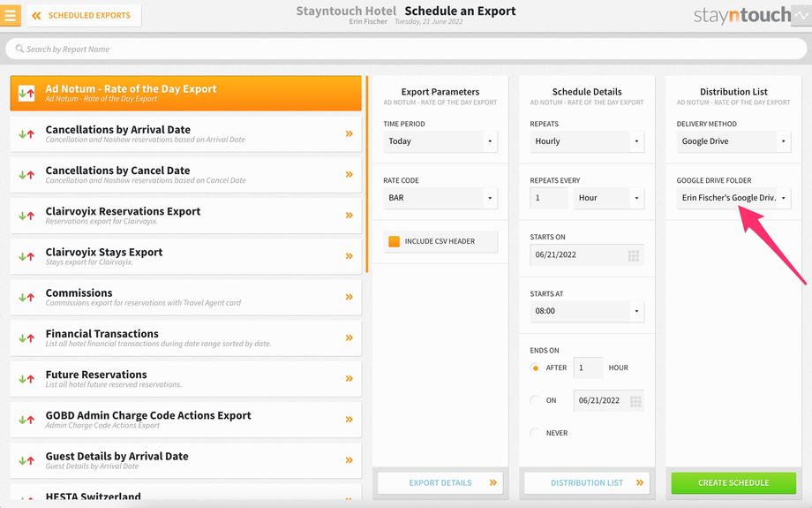Open the Repeats dropdown showing Hourly
The width and height of the screenshot is (812, 508).
[x=587, y=141]
